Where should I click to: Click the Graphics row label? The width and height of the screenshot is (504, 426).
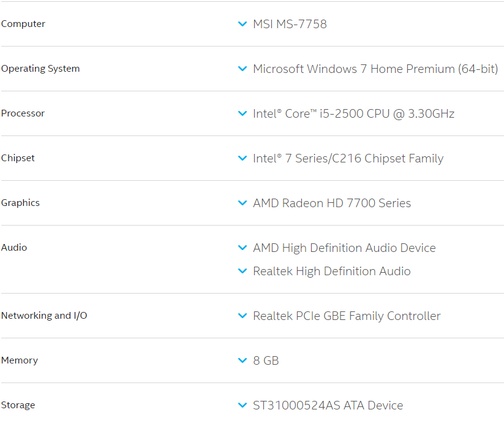[20, 203]
